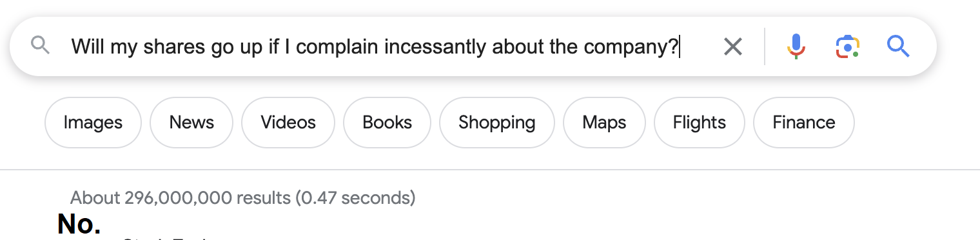Click the gray magnifier icon inside search box
Viewport: 980px width, 240px height.
(41, 46)
